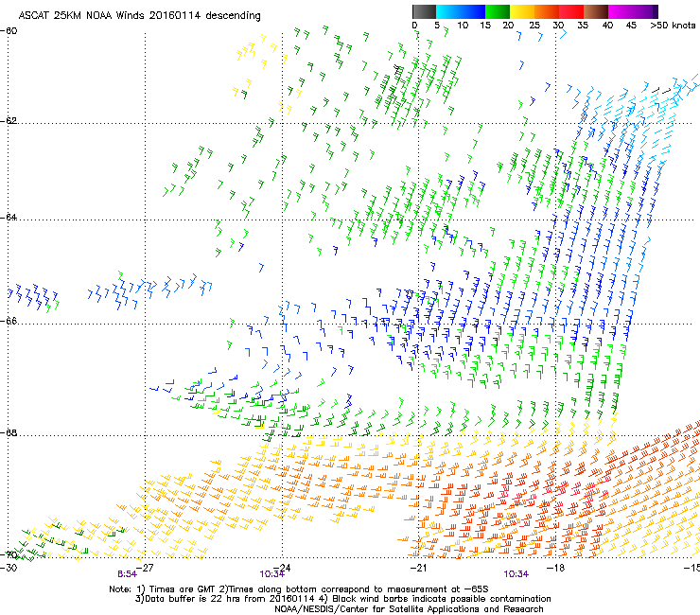Click the legend value "15" under color bar
Viewport: 700px width, 615px height.
click(x=485, y=26)
